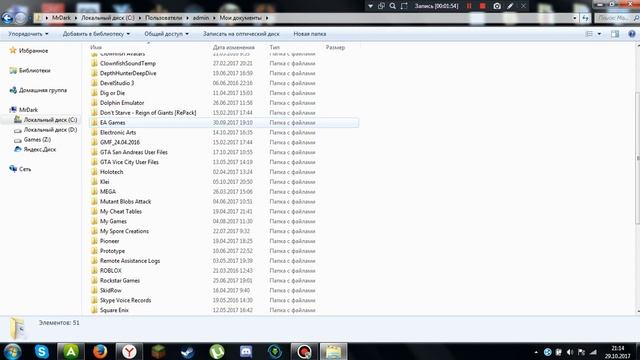Open Yandex Browser from the taskbar
640x360 pixels.
(x=129, y=351)
